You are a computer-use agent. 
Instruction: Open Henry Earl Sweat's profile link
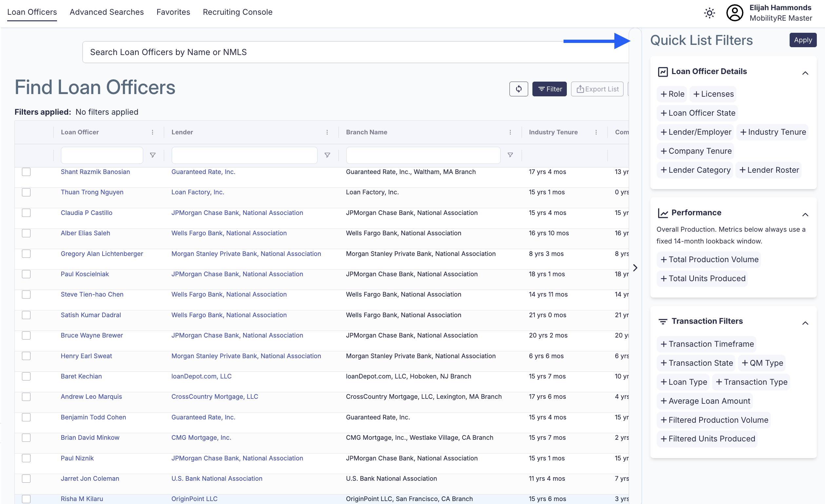pos(86,356)
